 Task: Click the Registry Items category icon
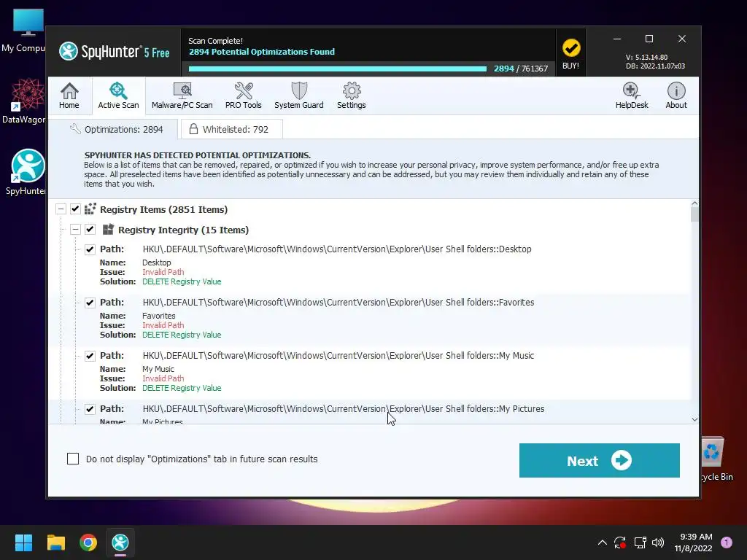tap(90, 209)
